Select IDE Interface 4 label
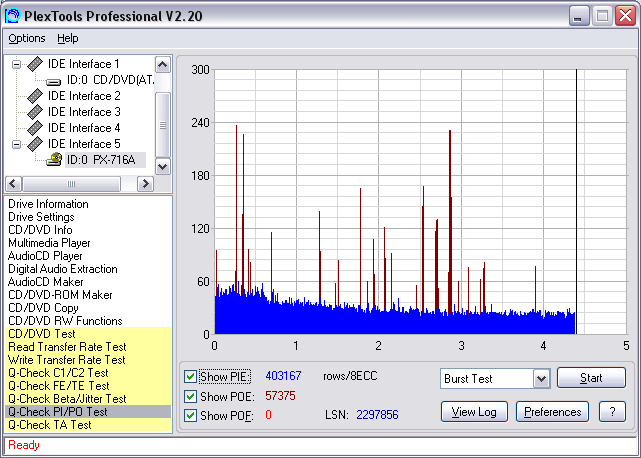 pos(84,128)
